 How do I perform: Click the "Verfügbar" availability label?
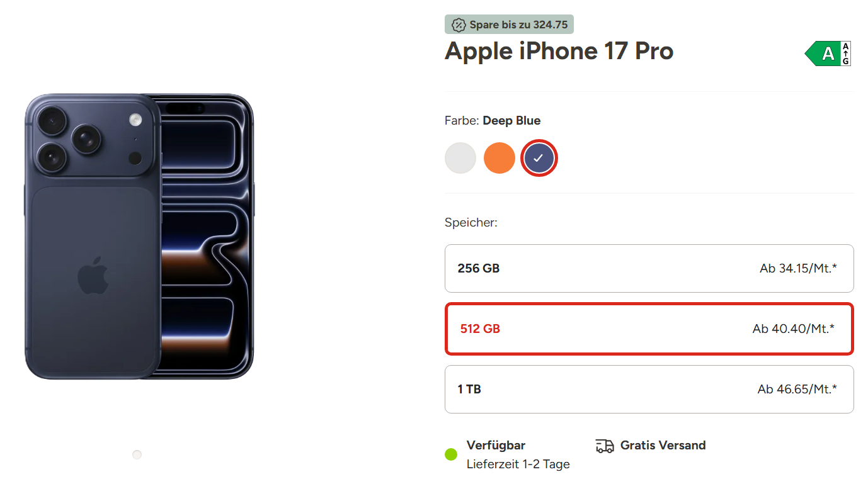click(496, 446)
